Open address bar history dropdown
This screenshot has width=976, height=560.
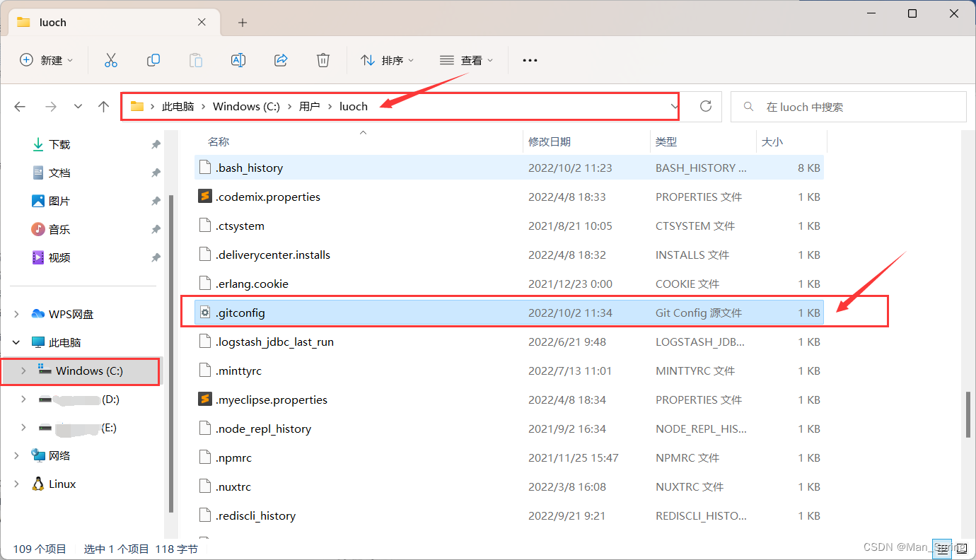[673, 107]
